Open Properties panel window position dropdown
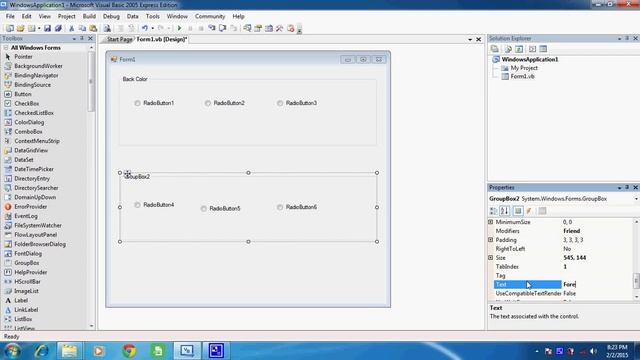This screenshot has width=640, height=360. point(620,188)
